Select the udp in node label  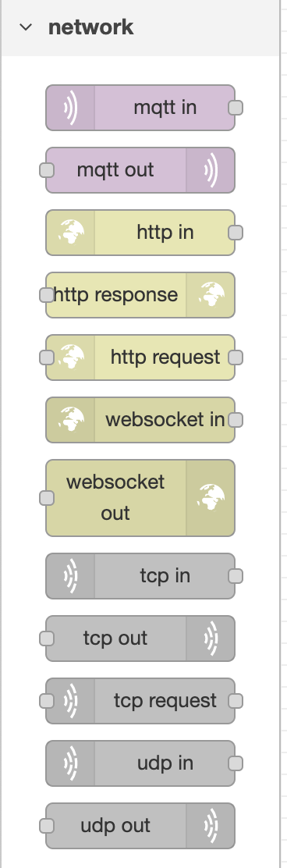pyautogui.click(x=165, y=763)
